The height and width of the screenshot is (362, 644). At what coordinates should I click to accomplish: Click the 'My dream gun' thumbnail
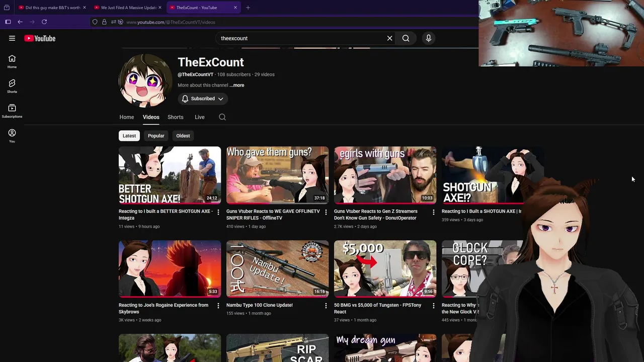pyautogui.click(x=385, y=348)
